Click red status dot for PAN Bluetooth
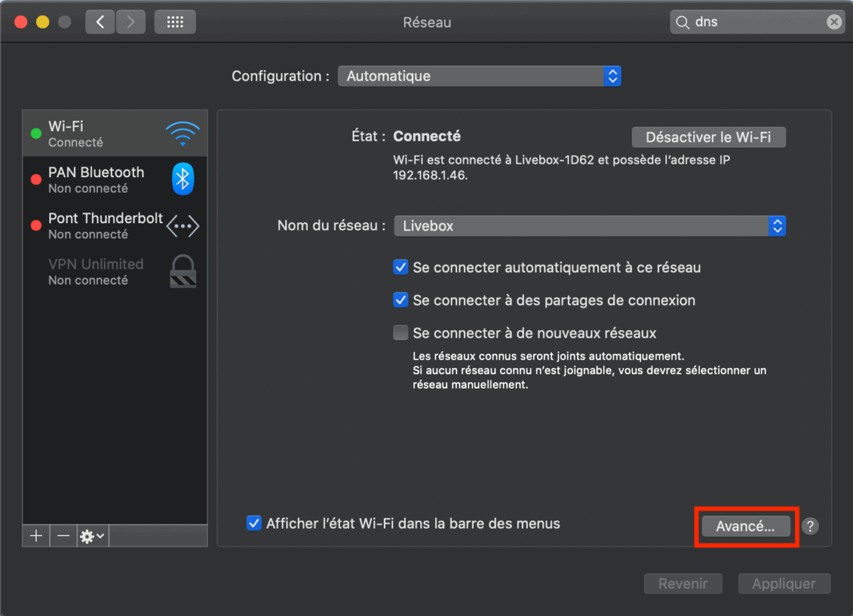The width and height of the screenshot is (853, 616). (x=36, y=179)
